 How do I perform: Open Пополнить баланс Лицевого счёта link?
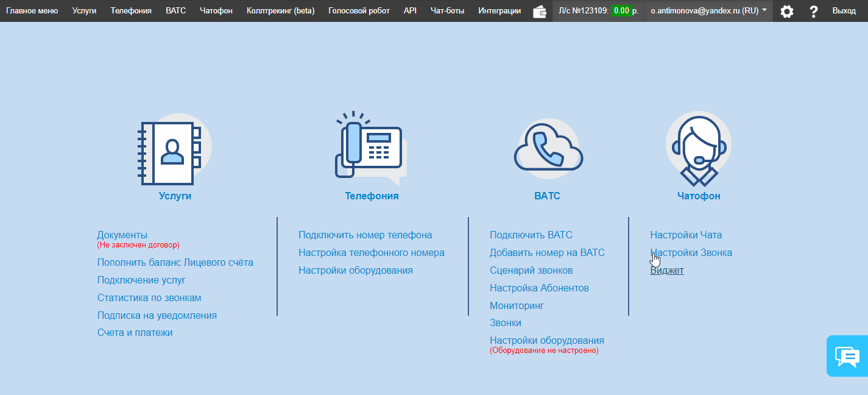point(175,263)
